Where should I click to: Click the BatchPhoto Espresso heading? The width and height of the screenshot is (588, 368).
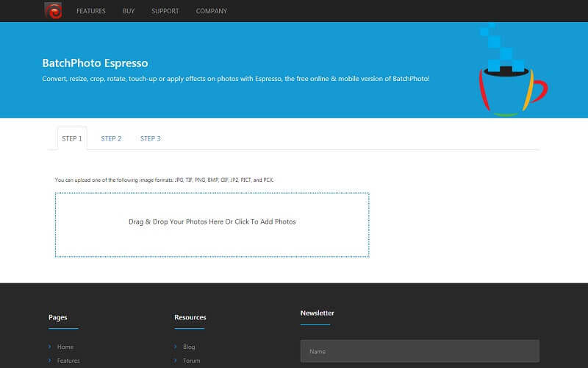[96, 63]
